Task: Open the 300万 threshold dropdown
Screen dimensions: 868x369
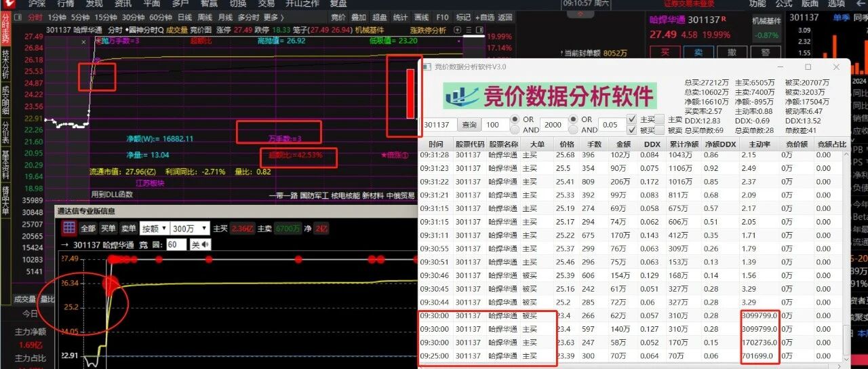Action: click(x=189, y=229)
